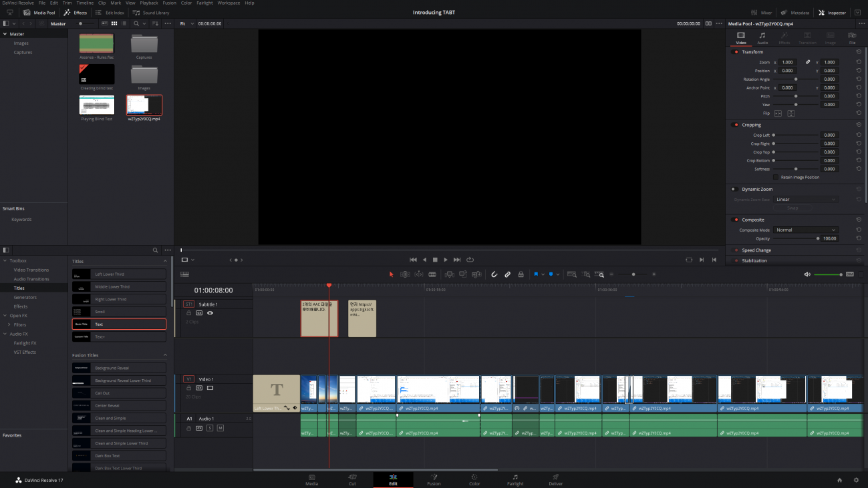Image resolution: width=868 pixels, height=488 pixels.
Task: Click the effects panel search icon
Action: click(x=156, y=250)
